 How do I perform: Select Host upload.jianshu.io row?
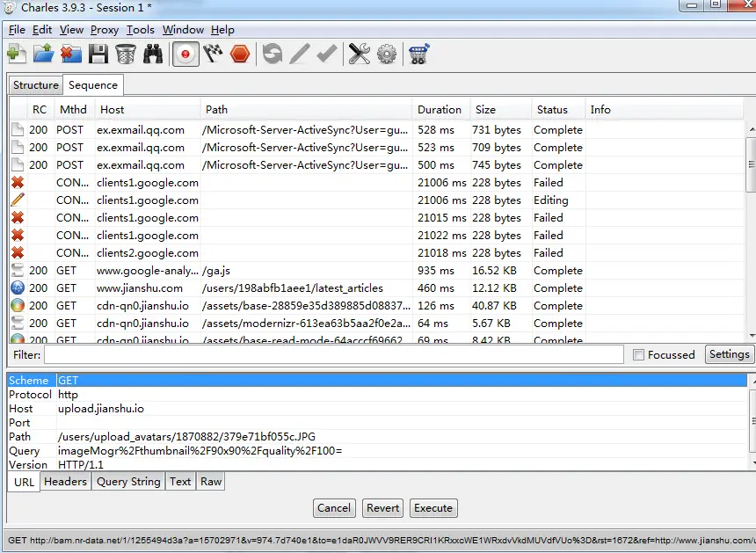(377, 408)
